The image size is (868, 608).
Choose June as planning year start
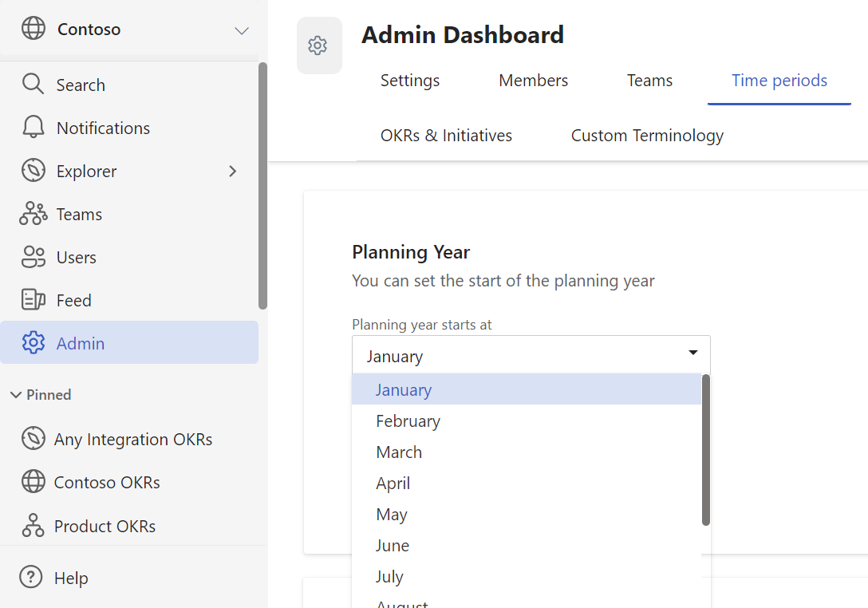click(x=393, y=545)
